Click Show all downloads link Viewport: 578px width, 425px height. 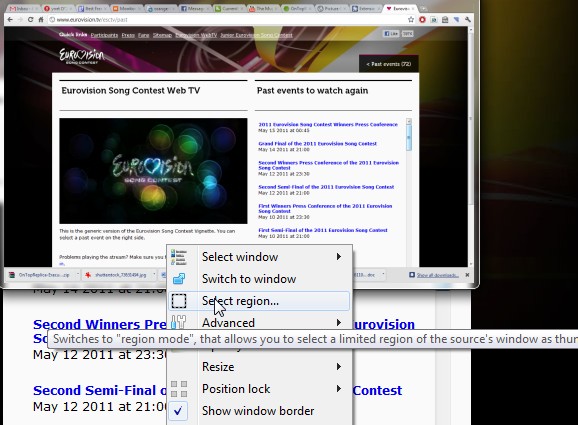pyautogui.click(x=438, y=275)
